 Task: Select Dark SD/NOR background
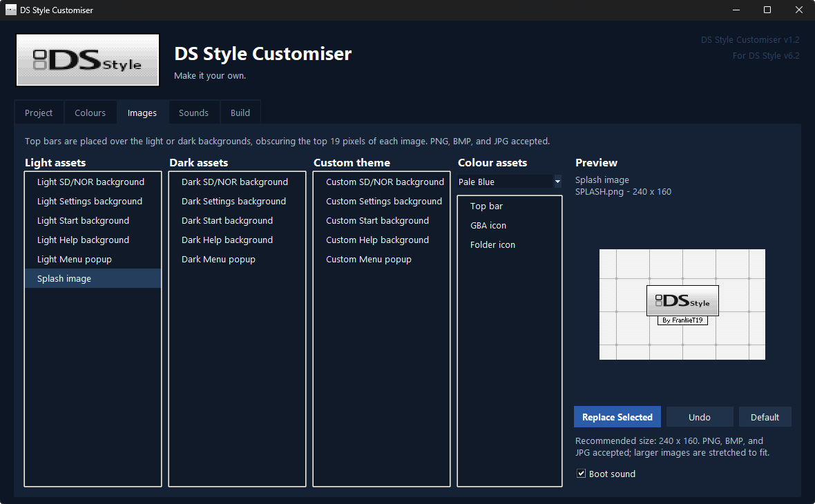237,182
